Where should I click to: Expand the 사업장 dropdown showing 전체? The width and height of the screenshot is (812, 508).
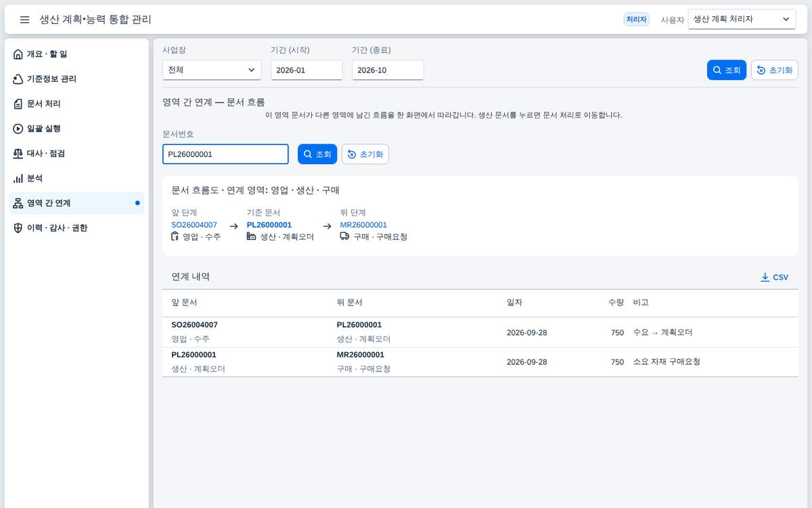[212, 70]
